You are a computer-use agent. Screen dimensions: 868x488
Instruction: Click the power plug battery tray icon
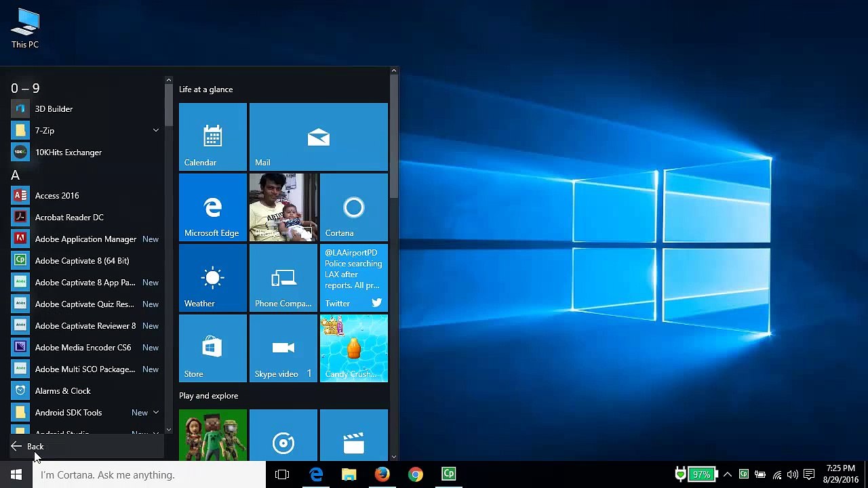pos(760,474)
